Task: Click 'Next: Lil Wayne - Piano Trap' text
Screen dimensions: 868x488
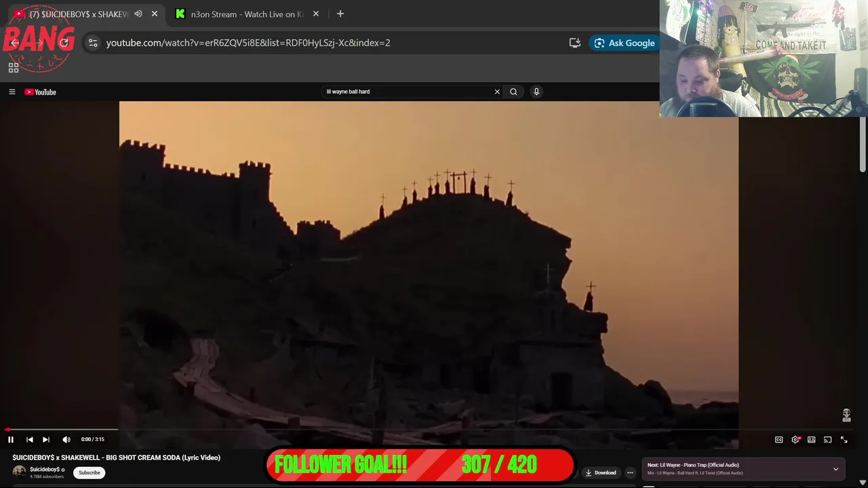Action: [693, 465]
